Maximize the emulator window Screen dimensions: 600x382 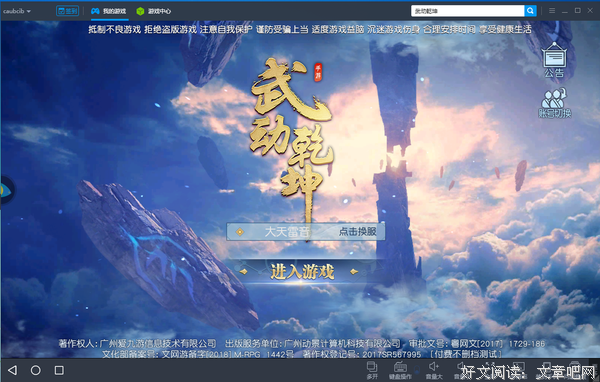(x=578, y=11)
